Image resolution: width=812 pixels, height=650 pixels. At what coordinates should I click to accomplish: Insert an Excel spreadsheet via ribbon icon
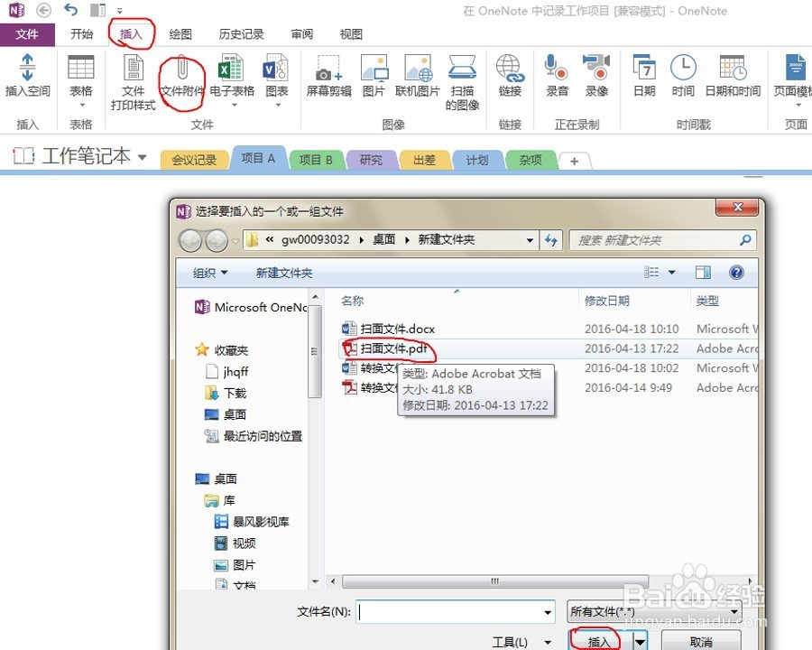pos(230,68)
